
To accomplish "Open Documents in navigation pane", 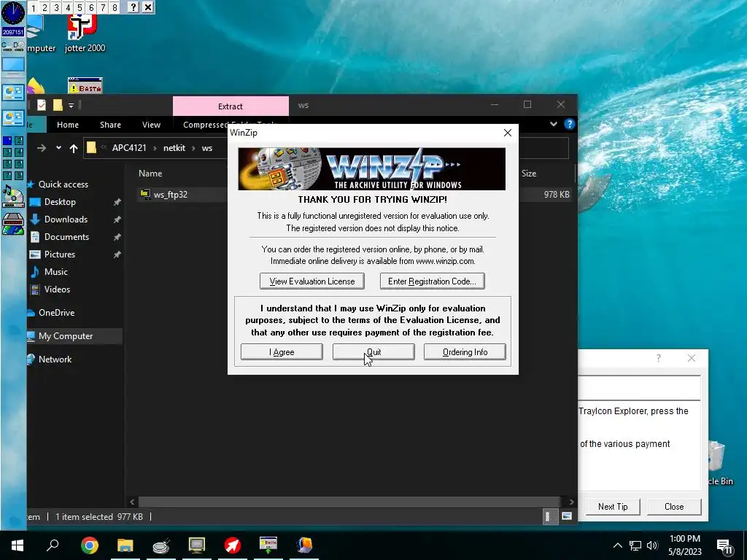I will pyautogui.click(x=66, y=237).
